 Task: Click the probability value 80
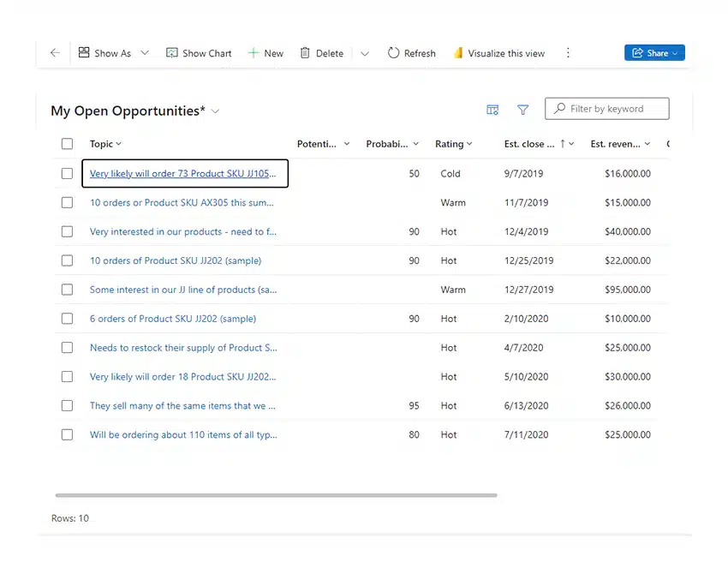point(415,434)
